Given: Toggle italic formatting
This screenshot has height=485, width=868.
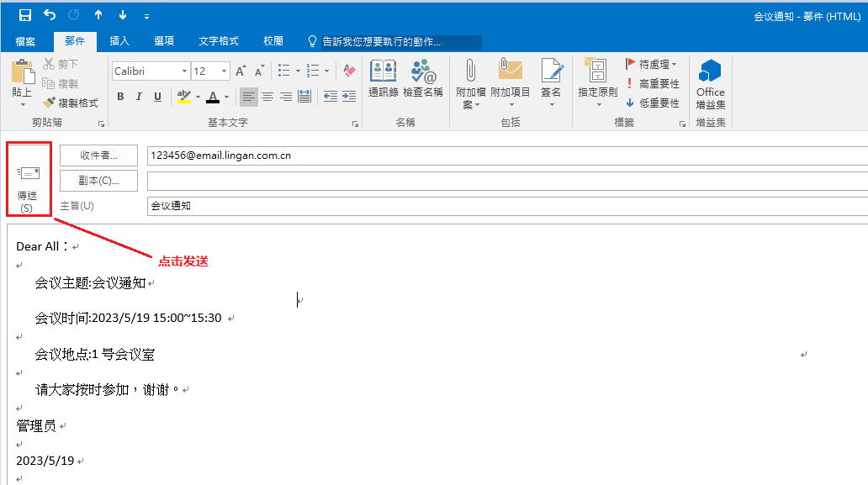Looking at the screenshot, I should [139, 97].
